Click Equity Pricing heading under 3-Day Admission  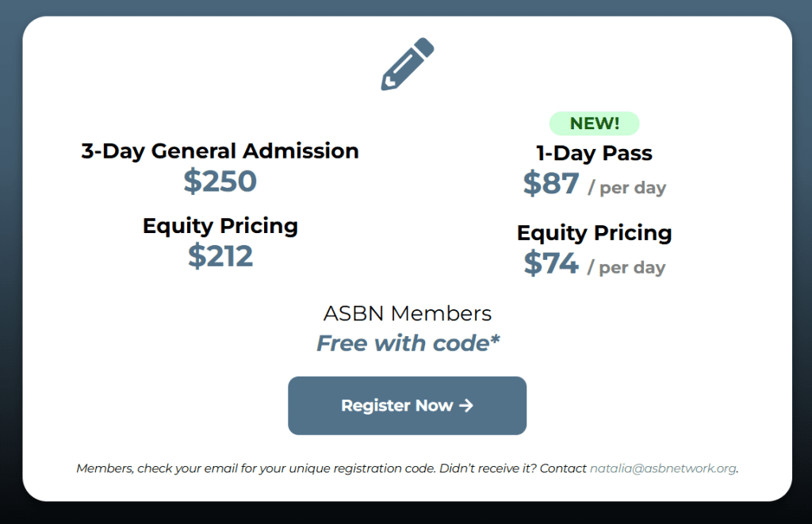(220, 226)
